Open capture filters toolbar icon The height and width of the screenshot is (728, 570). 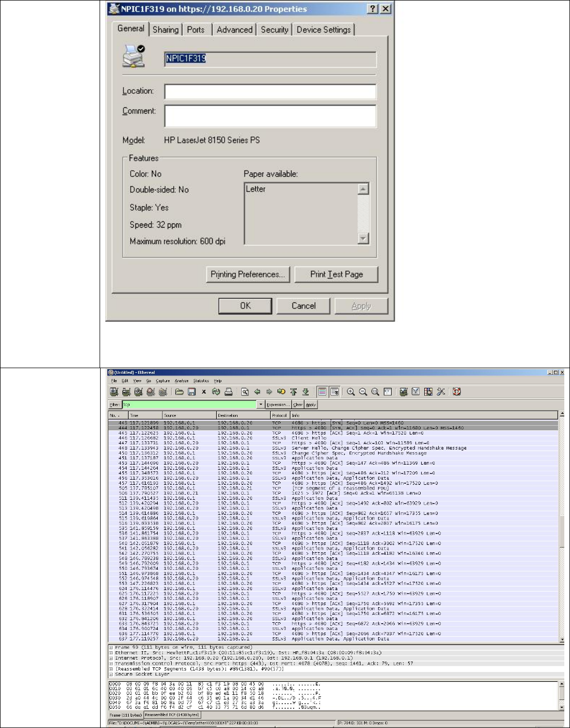click(404, 392)
